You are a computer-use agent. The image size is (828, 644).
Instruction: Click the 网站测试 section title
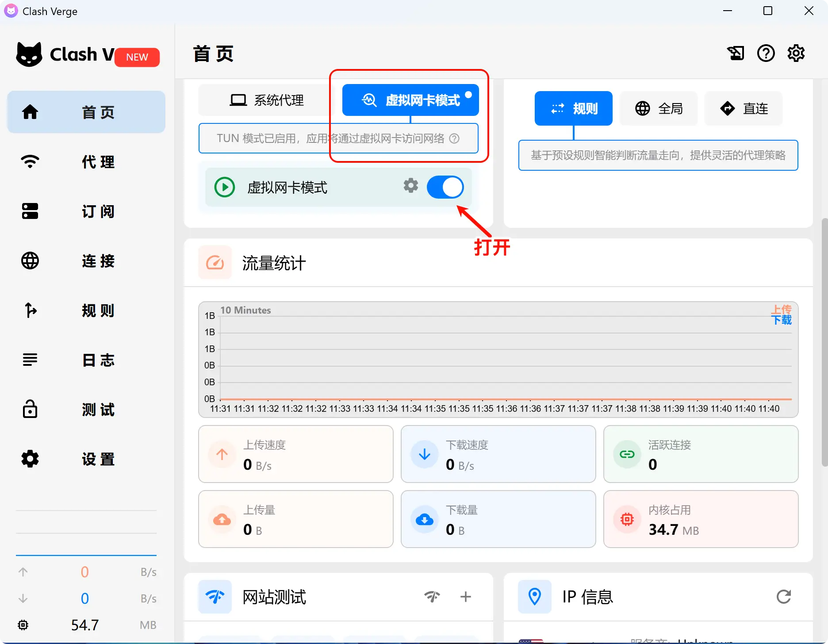(x=274, y=597)
